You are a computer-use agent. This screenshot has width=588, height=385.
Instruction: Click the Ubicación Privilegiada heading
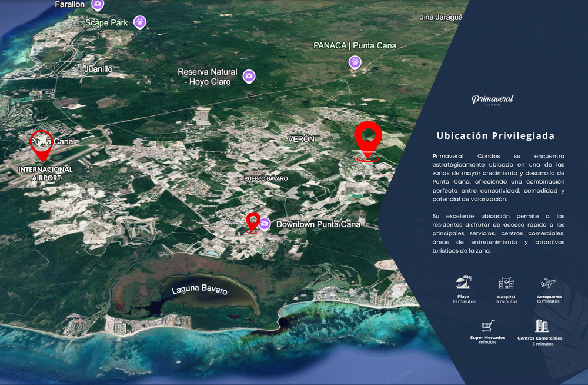[495, 136]
